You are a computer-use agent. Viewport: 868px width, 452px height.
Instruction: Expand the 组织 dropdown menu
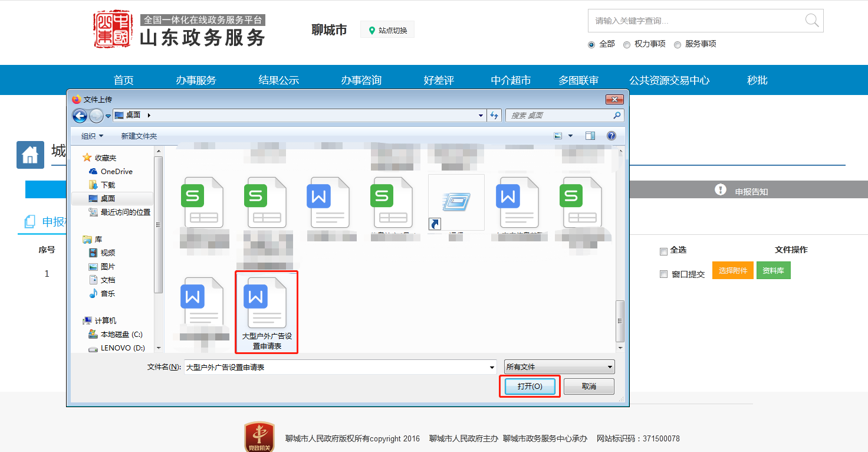click(x=92, y=136)
